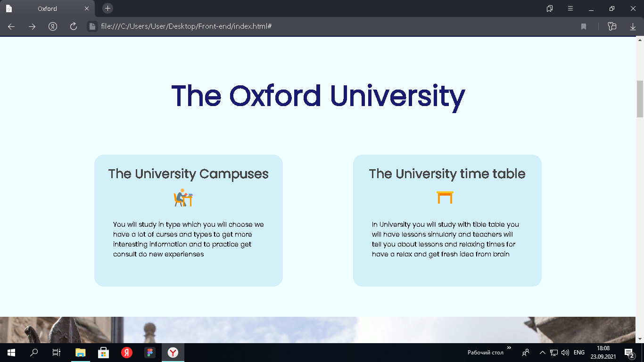Open Yandex home page button
644x362 pixels.
click(53, 26)
